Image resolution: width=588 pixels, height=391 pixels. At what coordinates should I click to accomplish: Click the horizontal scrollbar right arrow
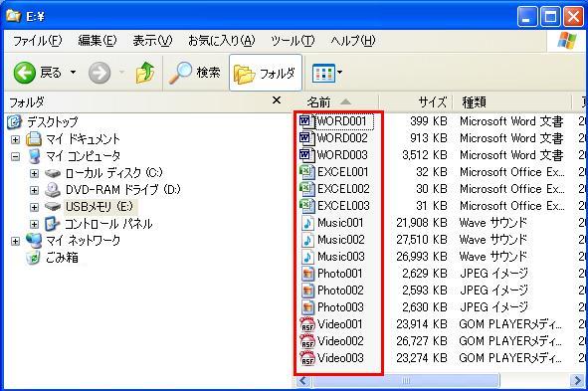pyautogui.click(x=577, y=381)
